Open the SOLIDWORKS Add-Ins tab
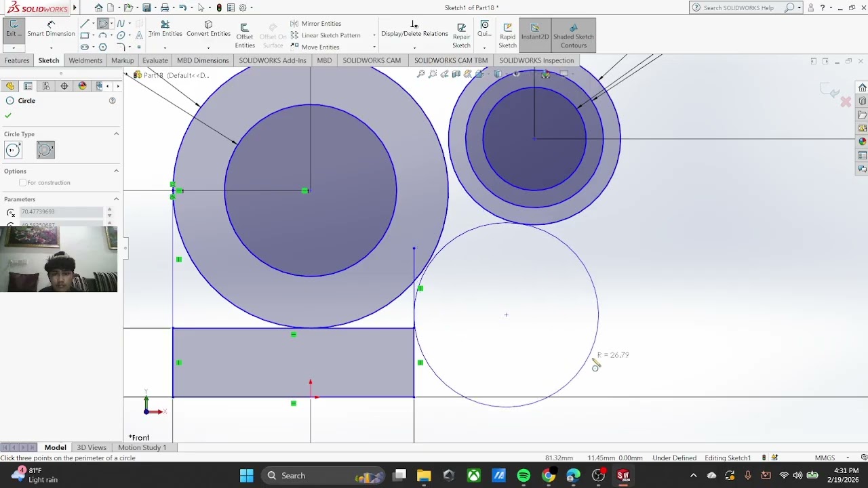868x488 pixels. coord(273,60)
